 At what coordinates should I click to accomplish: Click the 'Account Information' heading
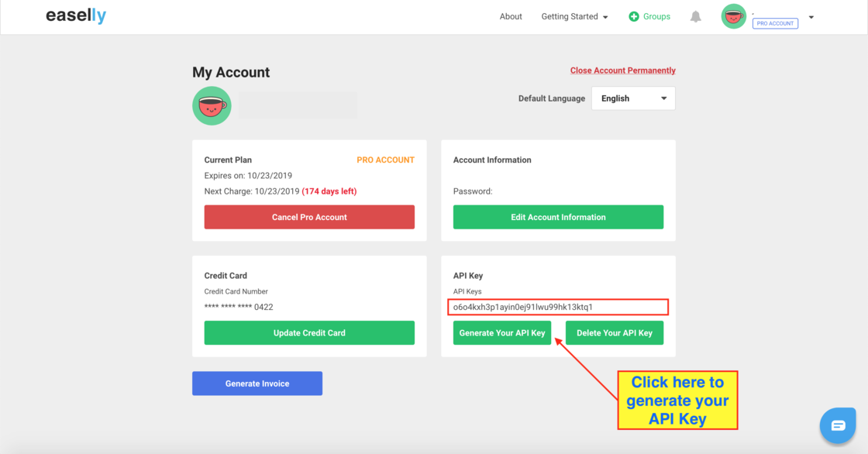(x=492, y=160)
